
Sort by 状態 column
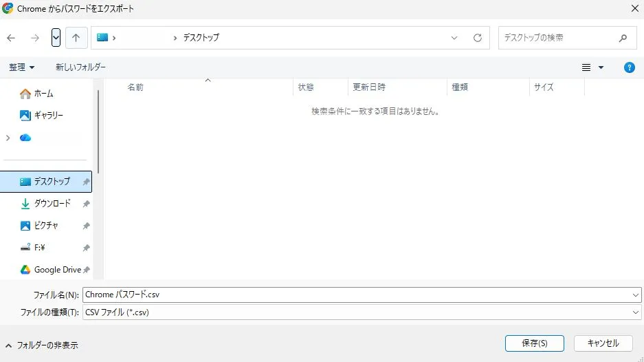pos(306,87)
